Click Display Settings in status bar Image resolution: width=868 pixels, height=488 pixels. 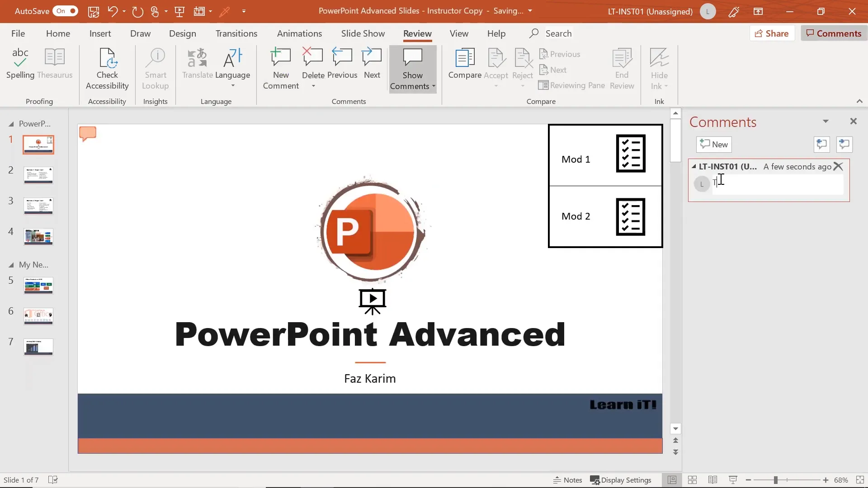point(621,480)
